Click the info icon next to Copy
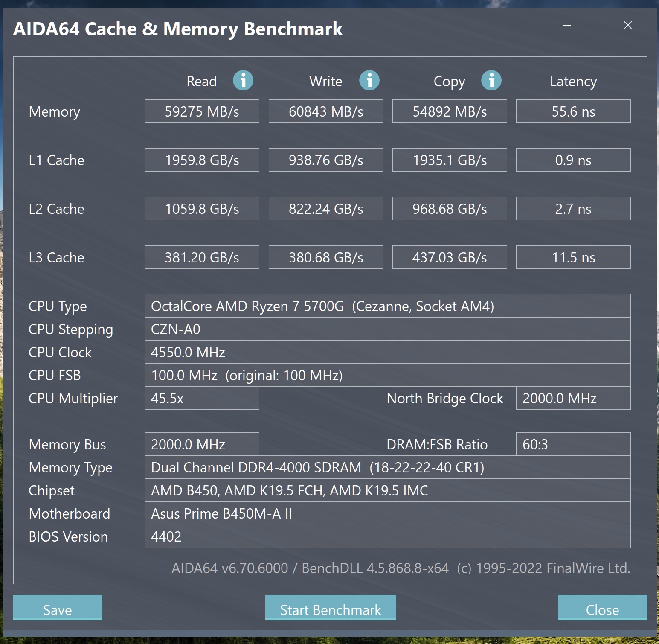Screen dimensions: 659x644 coord(491,80)
